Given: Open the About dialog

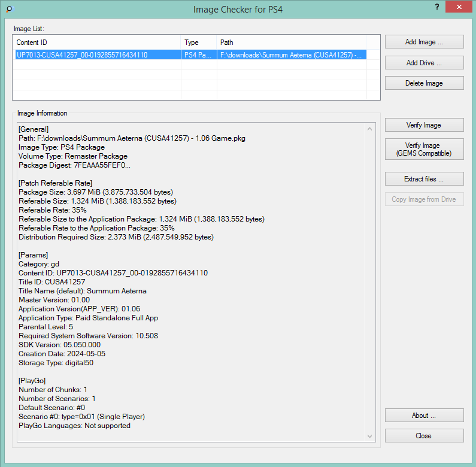Looking at the screenshot, I should [424, 416].
